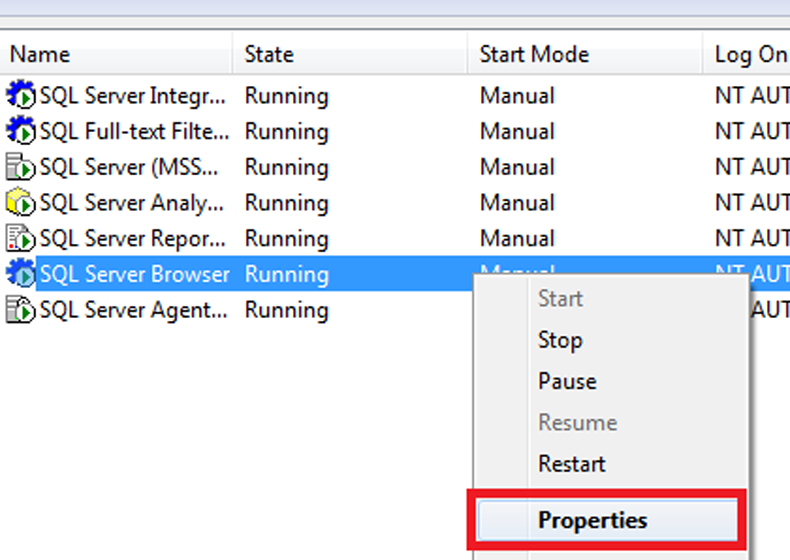Click the Start Mode column header
The height and width of the screenshot is (560, 790).
pyautogui.click(x=534, y=54)
